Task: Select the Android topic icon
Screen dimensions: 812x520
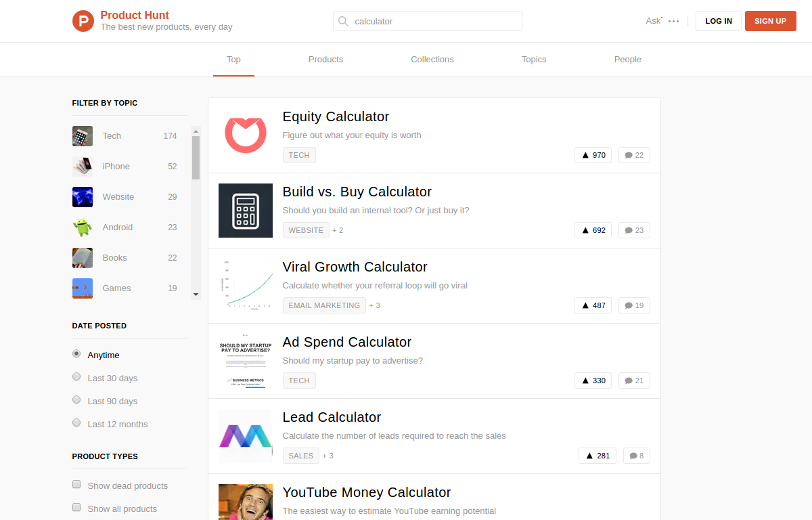Action: [x=83, y=227]
